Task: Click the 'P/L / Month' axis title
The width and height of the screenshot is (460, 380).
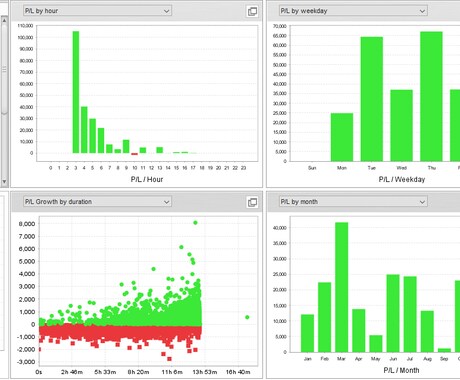Action: point(401,370)
